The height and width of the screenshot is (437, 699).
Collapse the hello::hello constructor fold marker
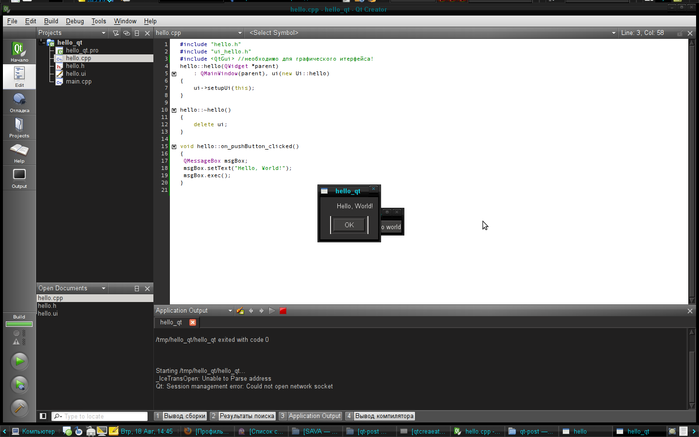(x=174, y=74)
